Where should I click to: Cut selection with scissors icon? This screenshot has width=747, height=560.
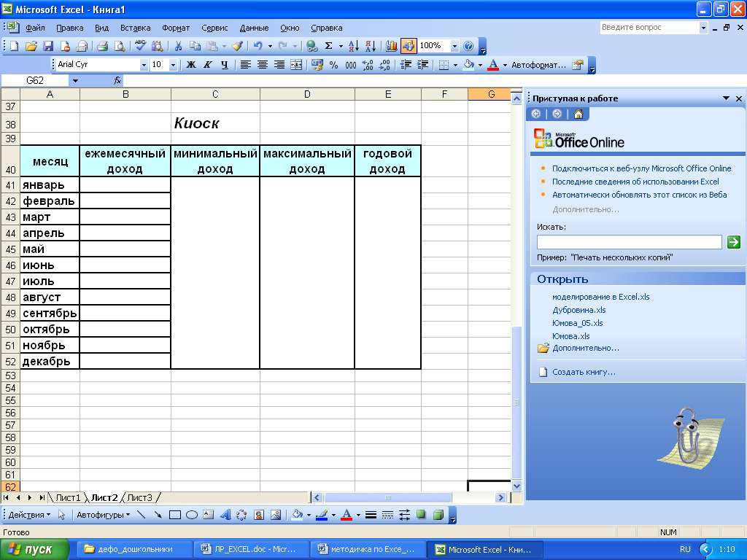click(178, 46)
